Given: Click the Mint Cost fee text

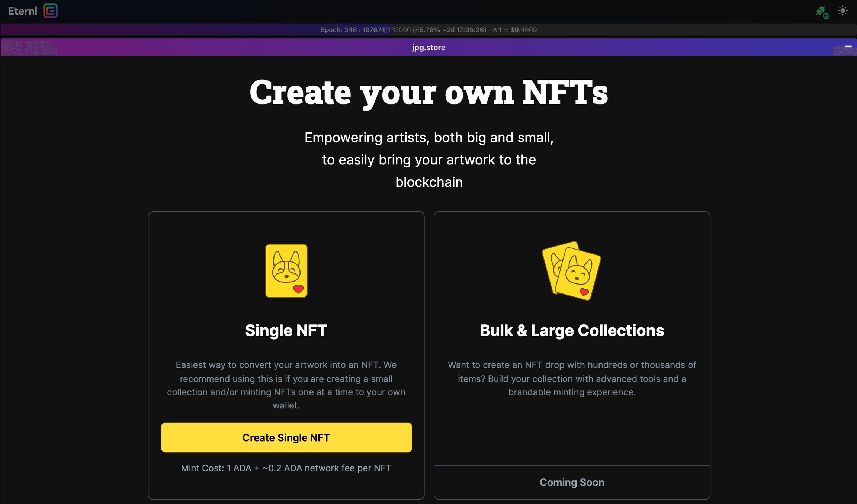Looking at the screenshot, I should pyautogui.click(x=286, y=468).
